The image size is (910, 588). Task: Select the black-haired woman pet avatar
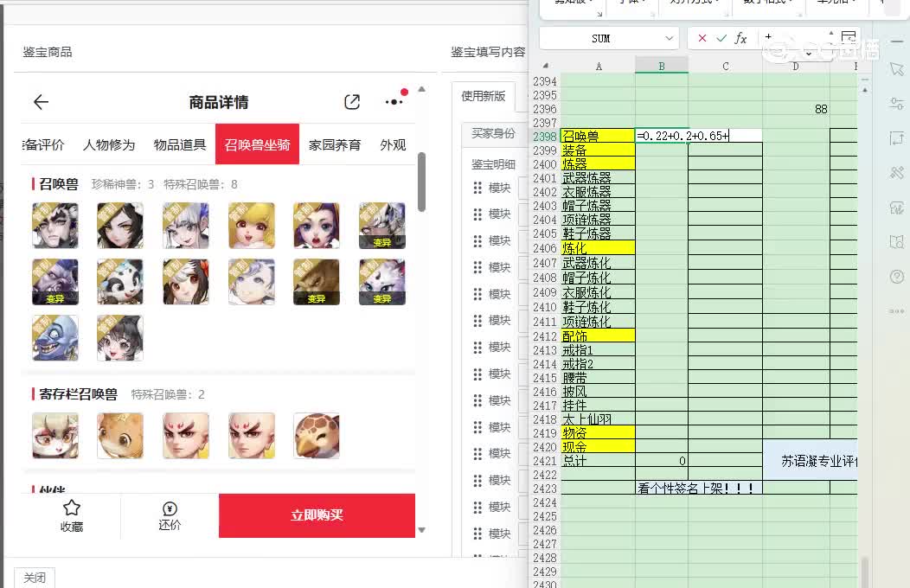(120, 226)
